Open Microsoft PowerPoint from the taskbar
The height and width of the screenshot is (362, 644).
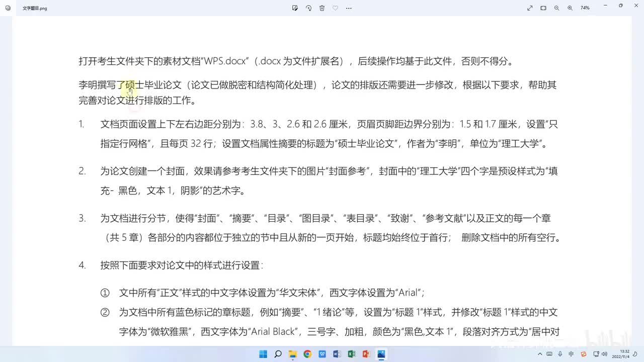pos(366,354)
